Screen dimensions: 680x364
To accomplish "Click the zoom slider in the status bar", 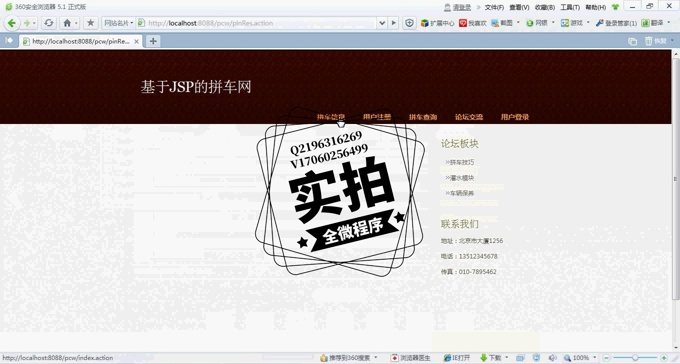I will [x=634, y=358].
